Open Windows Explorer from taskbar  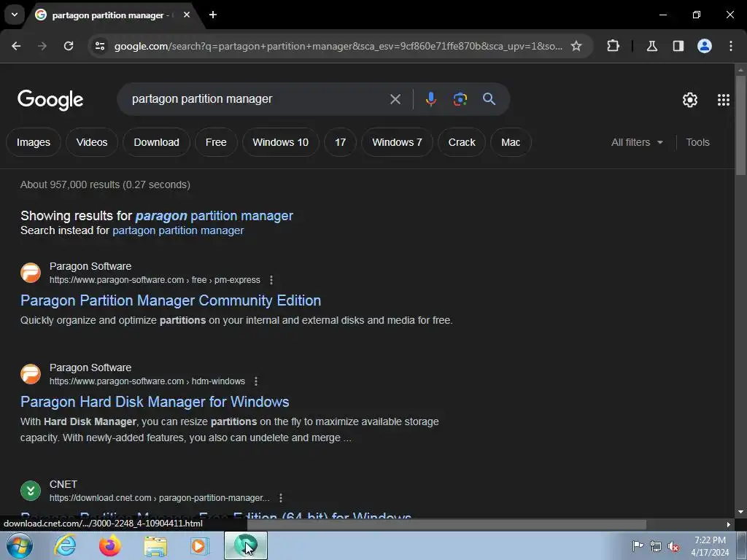coord(155,546)
